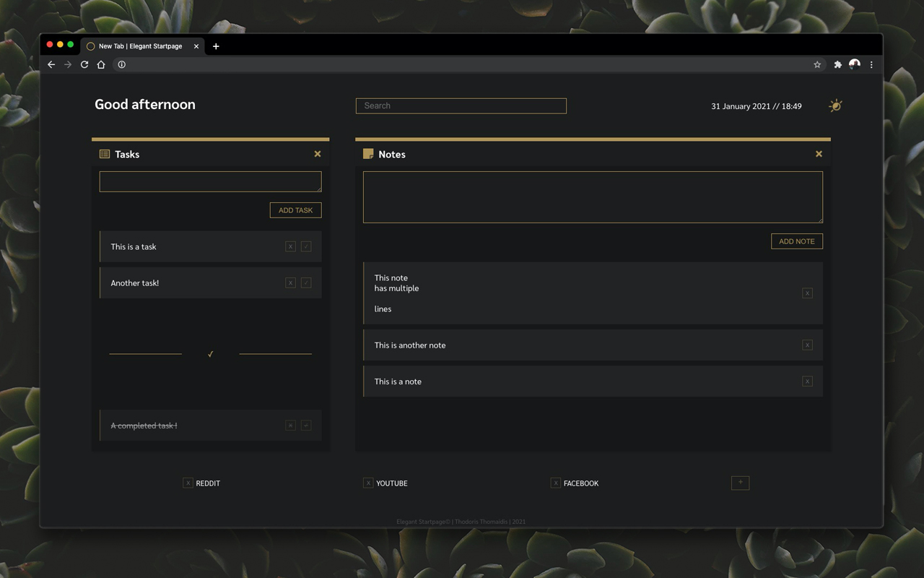Image resolution: width=924 pixels, height=578 pixels.
Task: Open the FACEBOOK link
Action: click(x=581, y=483)
